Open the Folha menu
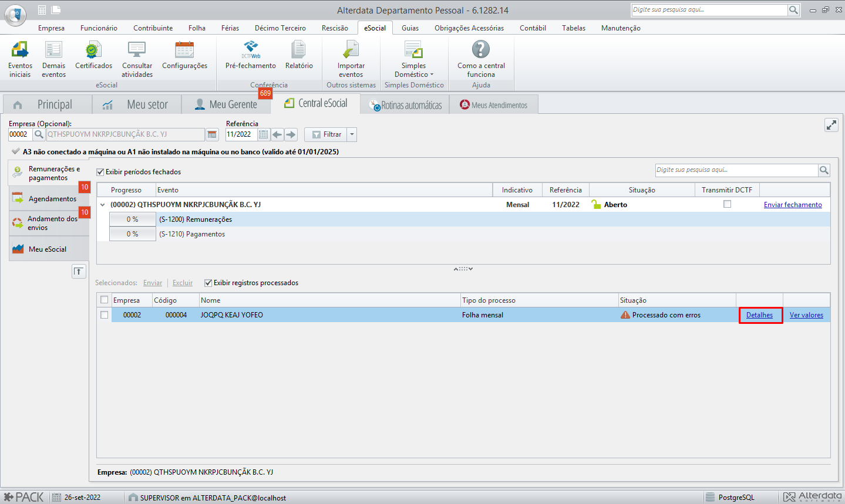Image resolution: width=845 pixels, height=504 pixels. click(x=197, y=28)
